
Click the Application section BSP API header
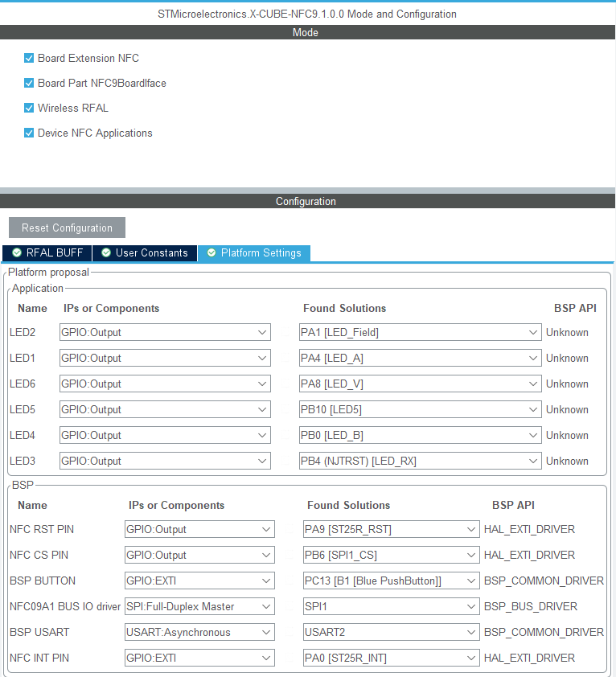[x=575, y=308]
